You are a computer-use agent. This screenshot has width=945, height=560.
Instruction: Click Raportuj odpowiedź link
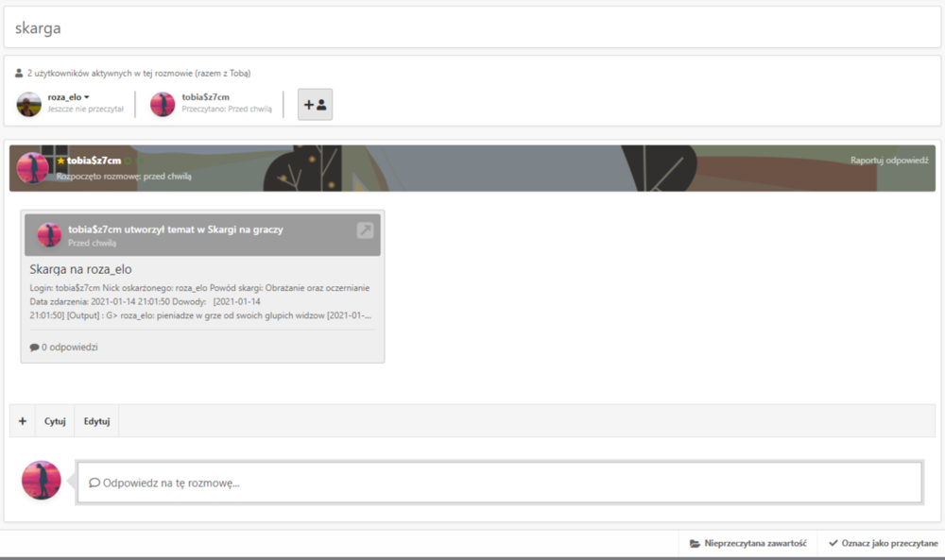coord(889,161)
